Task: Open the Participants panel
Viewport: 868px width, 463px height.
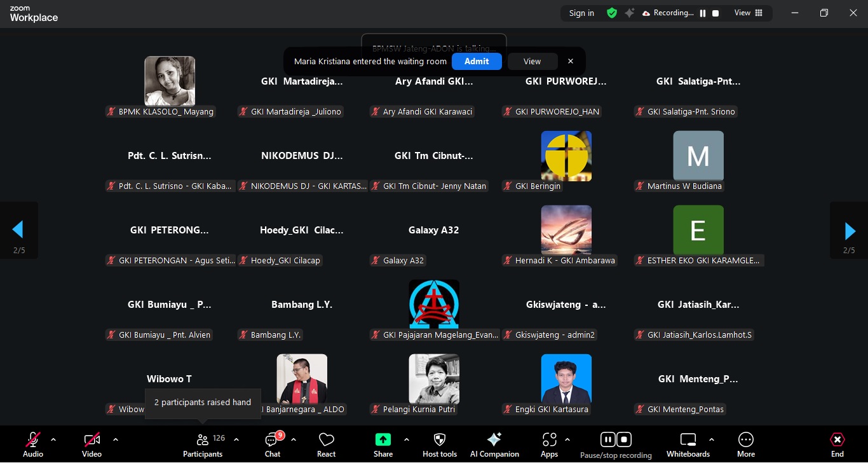Action: pos(203,445)
